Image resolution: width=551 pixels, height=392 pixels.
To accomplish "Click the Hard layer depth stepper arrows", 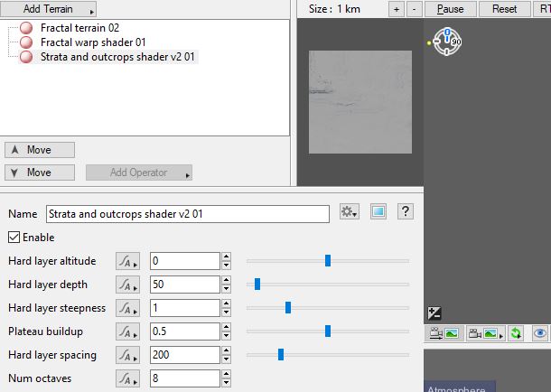I will point(227,285).
